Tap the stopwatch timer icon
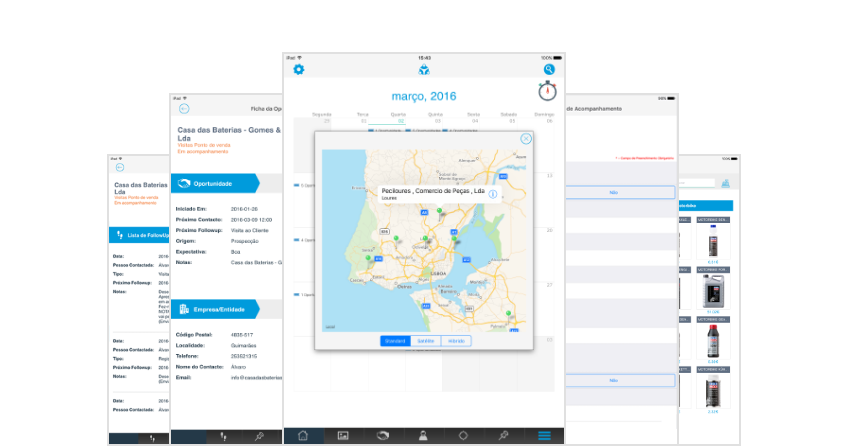The height and width of the screenshot is (446, 848). [547, 91]
